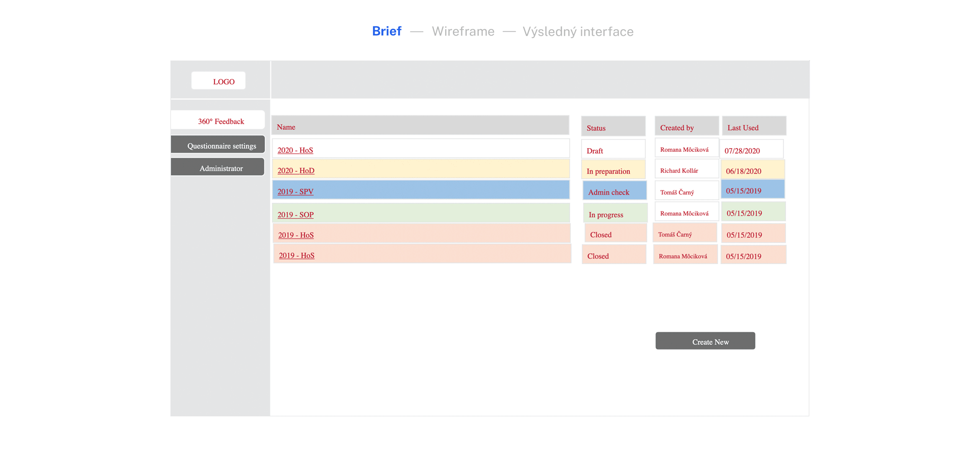The image size is (980, 471).
Task: Open the Administrator sidebar item
Action: pyautogui.click(x=218, y=168)
